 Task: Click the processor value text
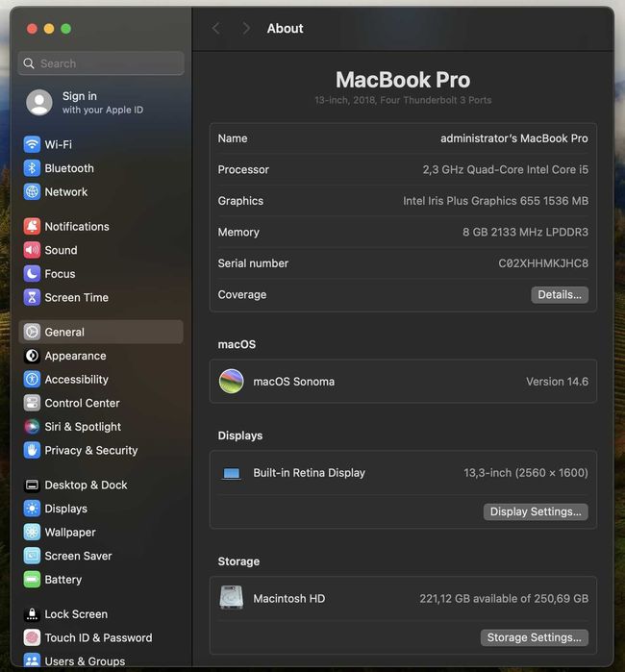pyautogui.click(x=506, y=170)
